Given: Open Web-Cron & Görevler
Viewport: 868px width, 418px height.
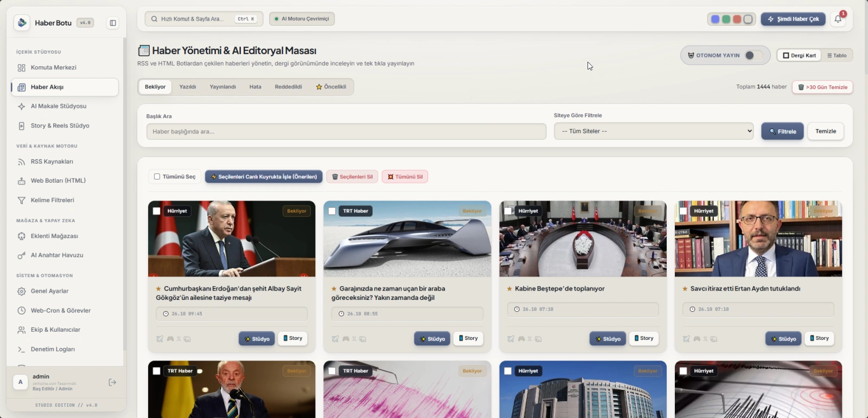Looking at the screenshot, I should tap(65, 311).
